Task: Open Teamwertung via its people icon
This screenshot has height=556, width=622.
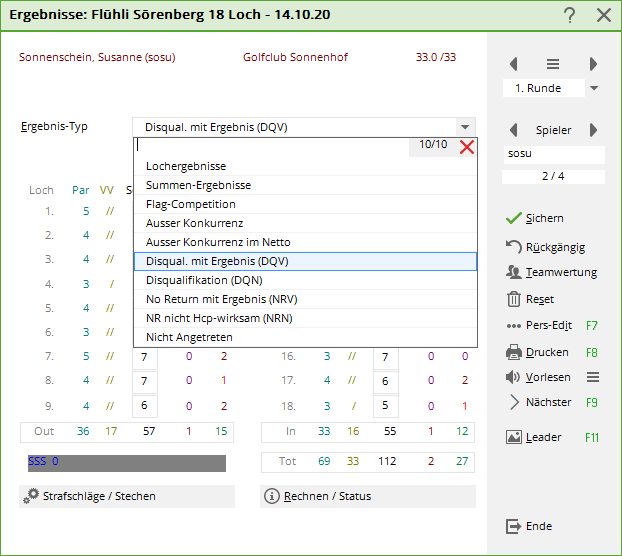Action: [x=514, y=272]
